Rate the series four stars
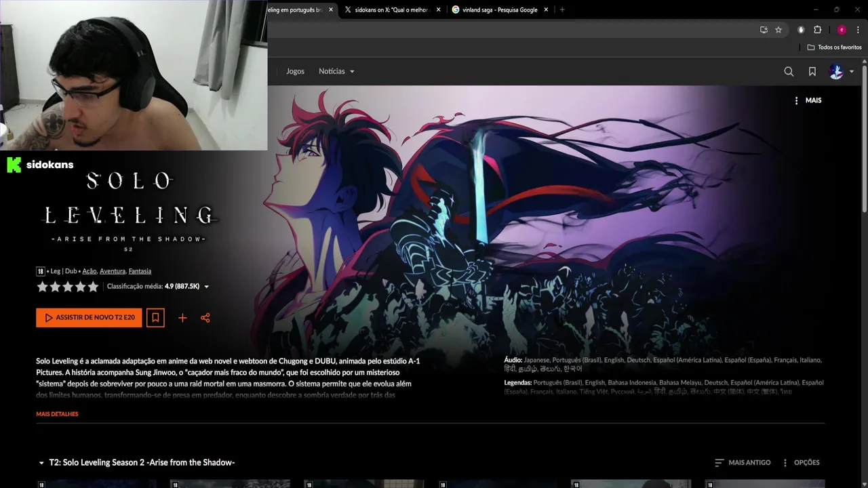The image size is (868, 488). point(81,287)
